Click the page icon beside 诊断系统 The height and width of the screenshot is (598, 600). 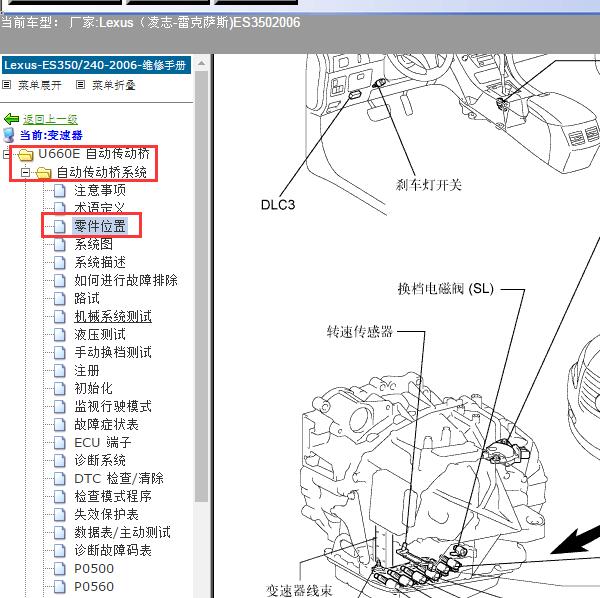coord(60,460)
